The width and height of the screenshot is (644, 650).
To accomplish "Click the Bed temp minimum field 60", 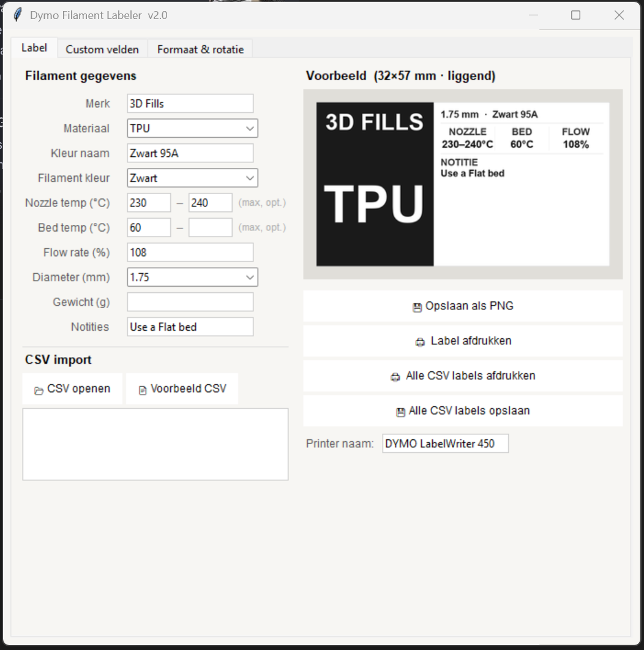I will click(149, 228).
